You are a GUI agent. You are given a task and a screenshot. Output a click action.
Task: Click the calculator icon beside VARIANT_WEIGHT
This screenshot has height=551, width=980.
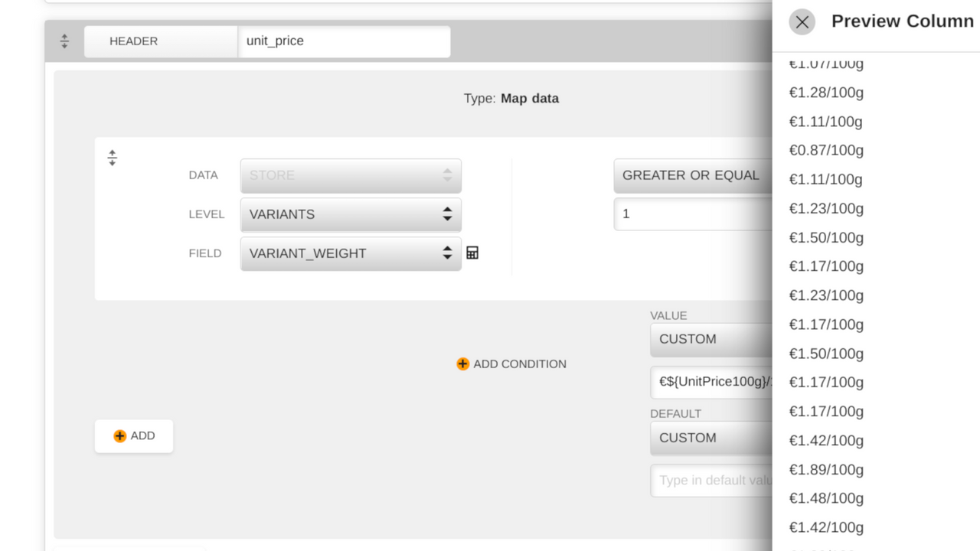472,252
